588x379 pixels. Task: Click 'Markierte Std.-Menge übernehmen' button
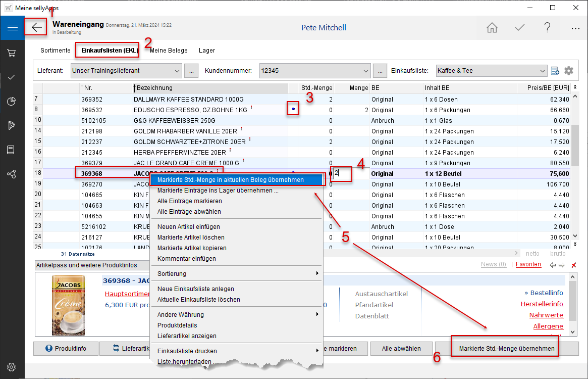coord(506,349)
